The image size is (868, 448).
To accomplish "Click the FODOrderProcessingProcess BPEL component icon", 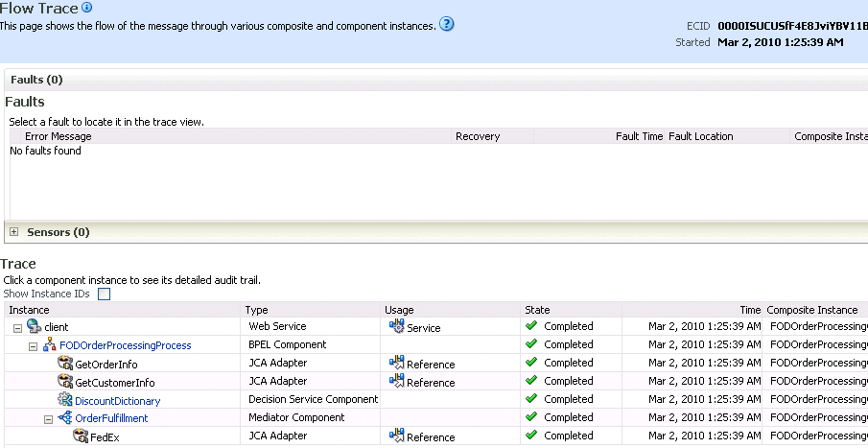I will (50, 344).
